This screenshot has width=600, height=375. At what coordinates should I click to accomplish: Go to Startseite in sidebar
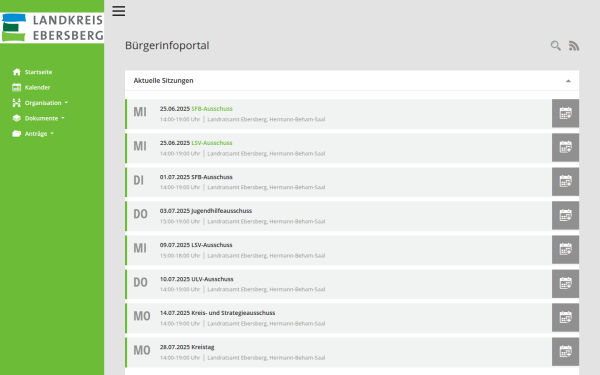38,72
